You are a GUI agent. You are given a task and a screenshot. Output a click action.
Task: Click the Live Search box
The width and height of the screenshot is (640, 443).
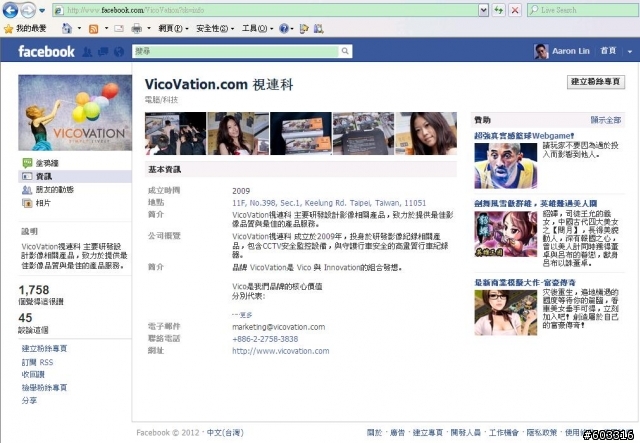pos(583,10)
